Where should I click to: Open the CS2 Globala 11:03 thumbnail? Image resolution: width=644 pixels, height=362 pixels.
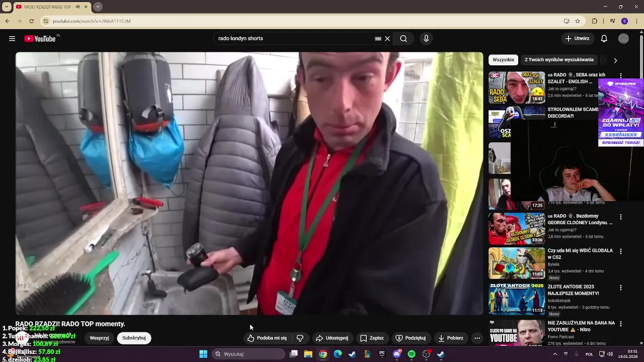click(517, 263)
